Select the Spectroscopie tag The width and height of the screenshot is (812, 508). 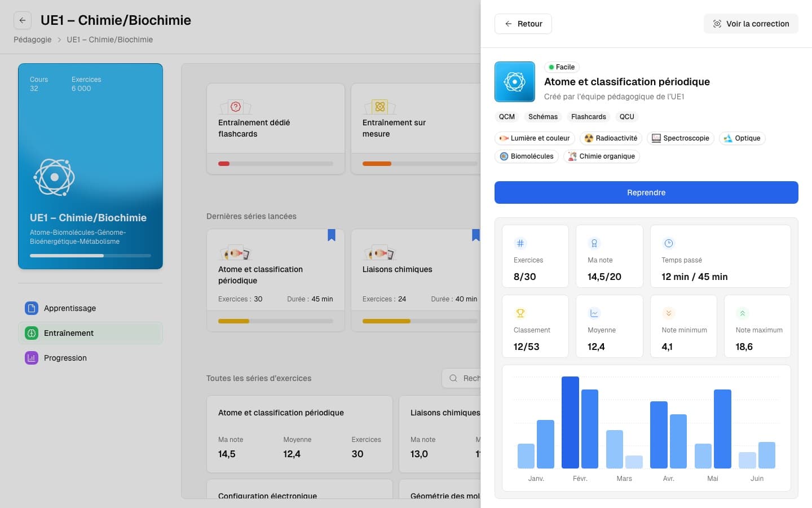pos(681,138)
